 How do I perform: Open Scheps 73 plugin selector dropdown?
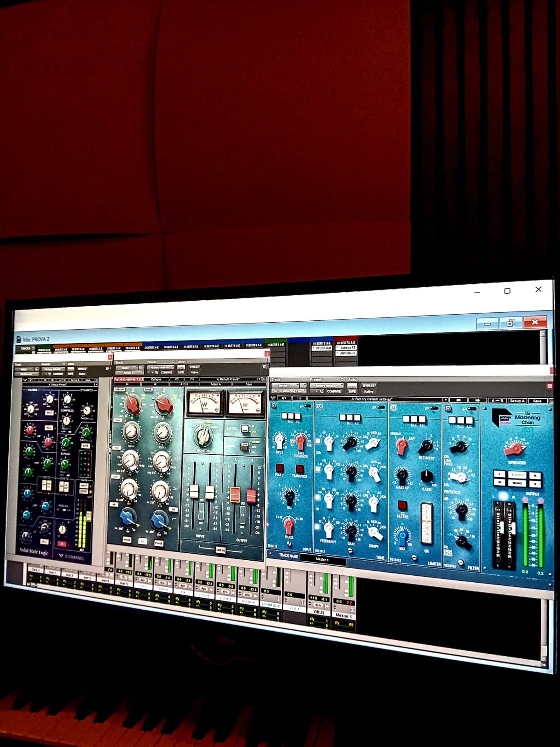(x=129, y=373)
